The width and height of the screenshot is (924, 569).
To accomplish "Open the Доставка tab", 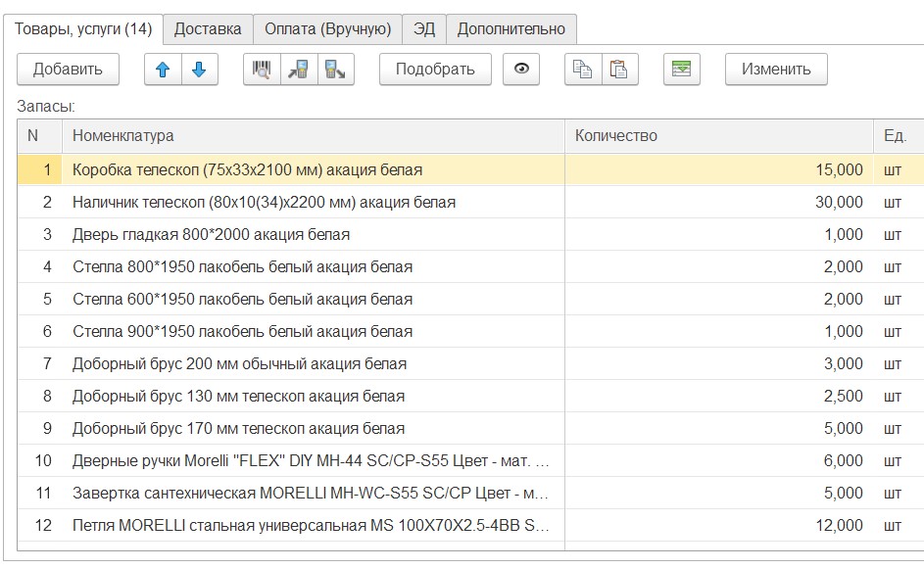I will (x=208, y=28).
